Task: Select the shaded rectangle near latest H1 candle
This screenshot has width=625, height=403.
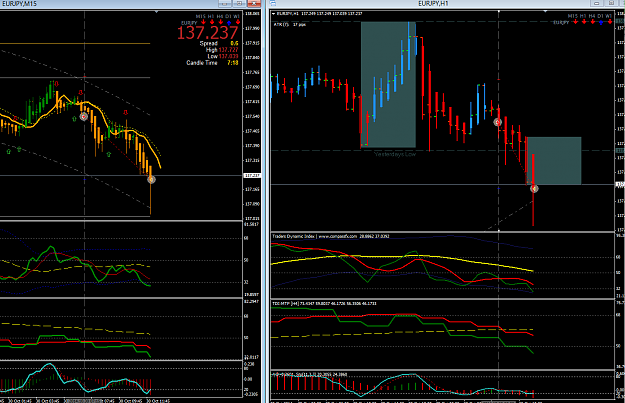Action: 553,161
